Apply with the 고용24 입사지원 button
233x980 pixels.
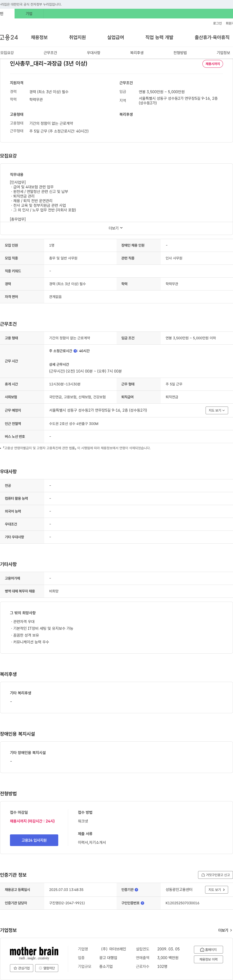pyautogui.click(x=34, y=840)
